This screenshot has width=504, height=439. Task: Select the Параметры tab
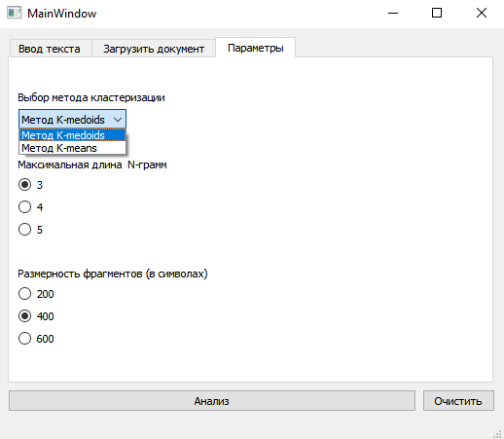click(256, 48)
